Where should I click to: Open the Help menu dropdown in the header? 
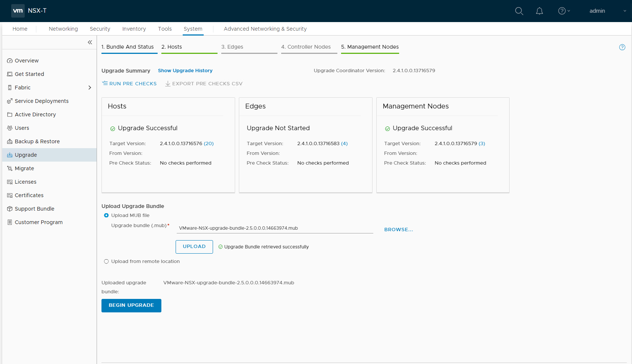564,11
